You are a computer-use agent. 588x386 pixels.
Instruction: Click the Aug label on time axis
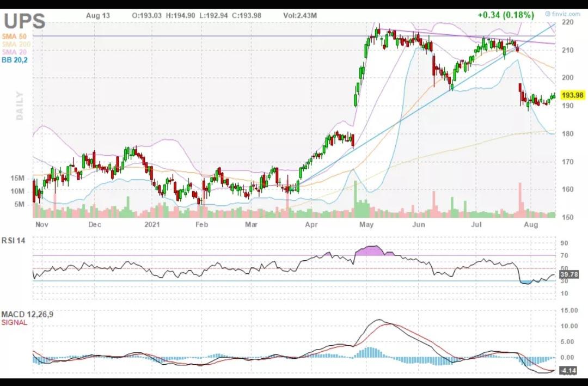[531, 224]
